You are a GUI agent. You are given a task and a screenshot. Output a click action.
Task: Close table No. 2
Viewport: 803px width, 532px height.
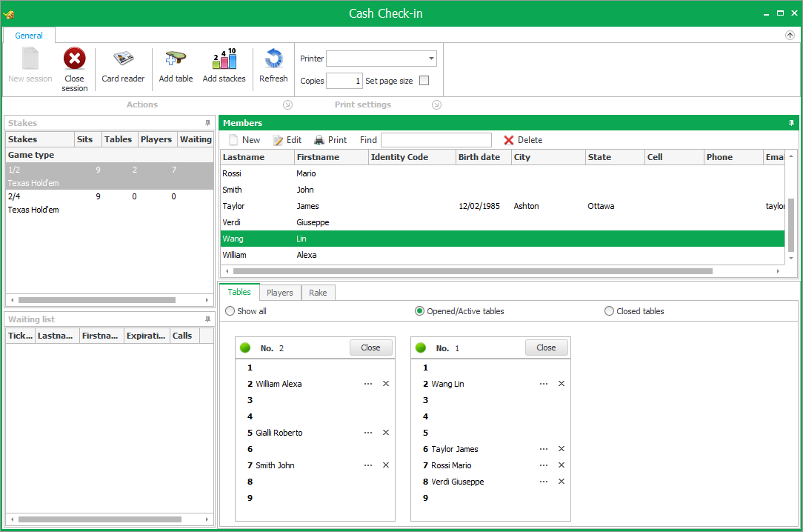tap(371, 348)
